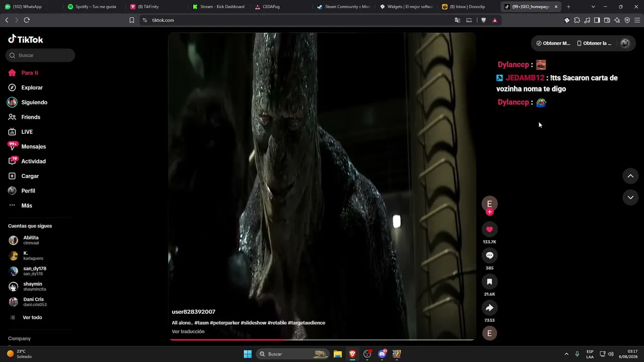Click the Obtener la... app button
The image size is (644, 362).
[594, 43]
